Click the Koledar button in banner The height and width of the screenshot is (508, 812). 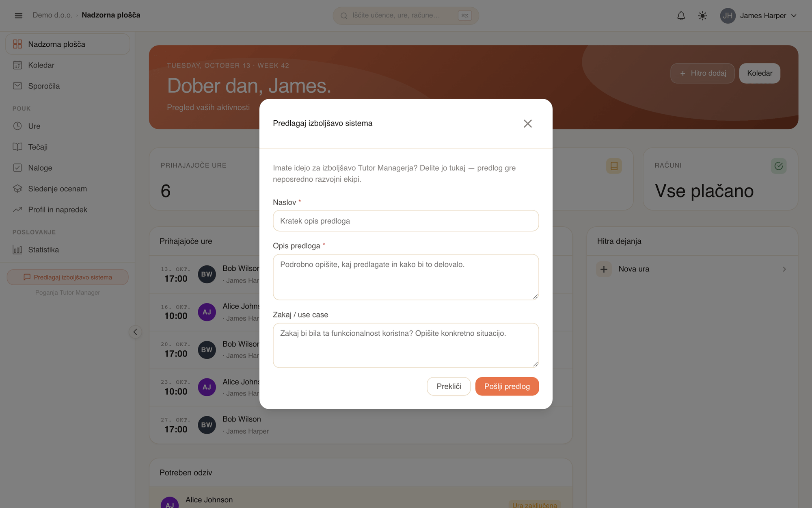760,73
